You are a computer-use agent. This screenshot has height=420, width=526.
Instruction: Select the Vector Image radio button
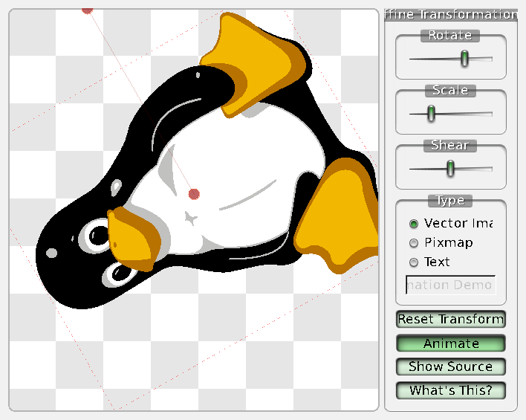tap(414, 224)
